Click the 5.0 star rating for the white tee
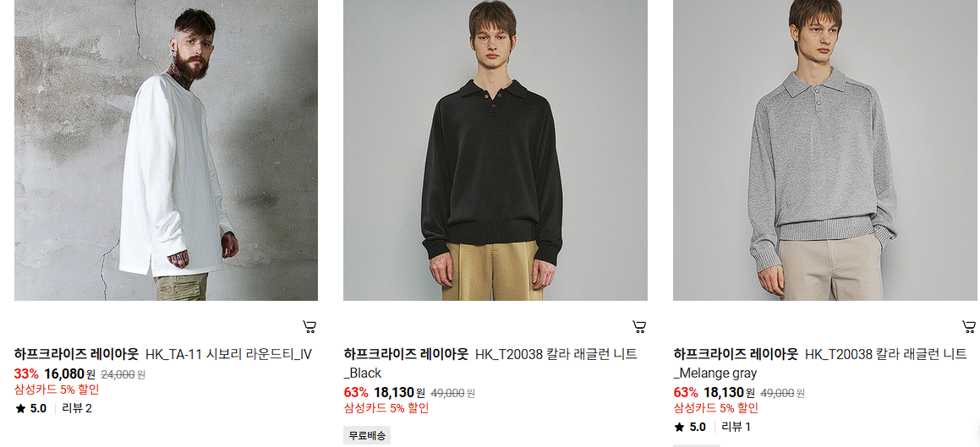The width and height of the screenshot is (980, 447). coord(31,409)
